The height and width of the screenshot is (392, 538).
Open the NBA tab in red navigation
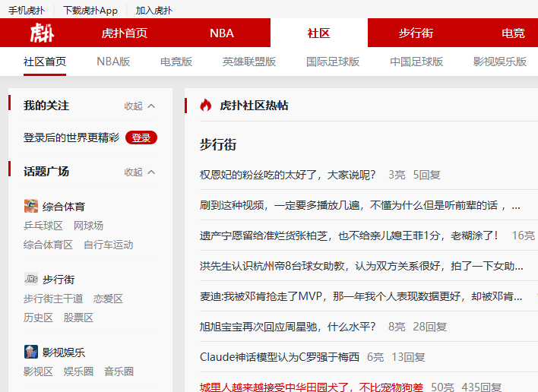[222, 33]
